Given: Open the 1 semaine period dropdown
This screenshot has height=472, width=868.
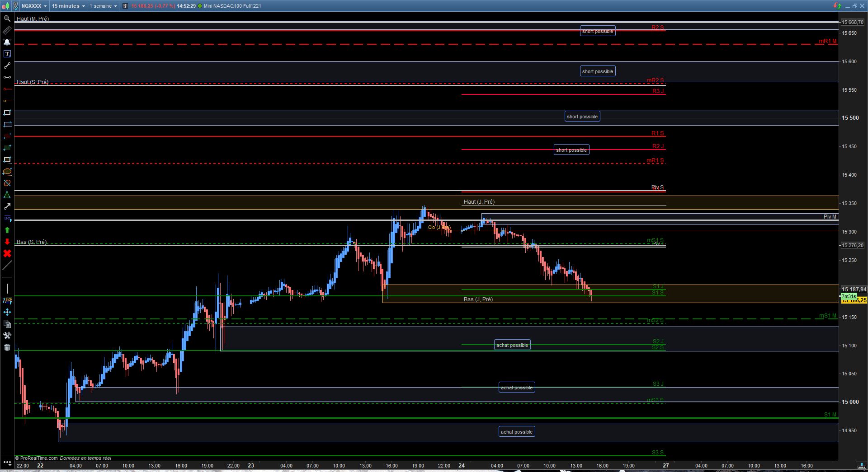Looking at the screenshot, I should 103,6.
